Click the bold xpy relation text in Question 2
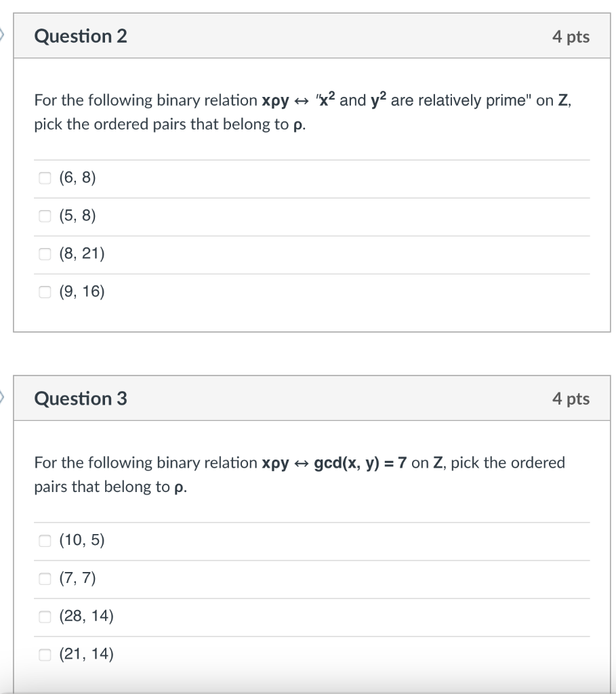 coord(275,100)
